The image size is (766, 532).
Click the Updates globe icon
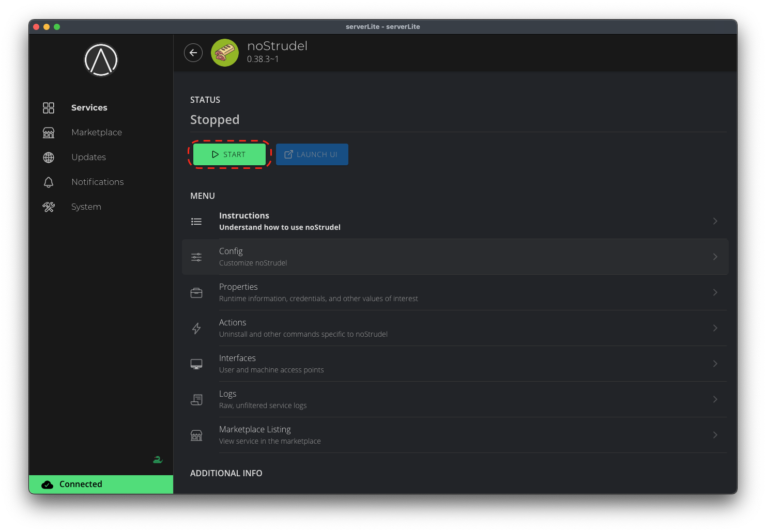(49, 158)
